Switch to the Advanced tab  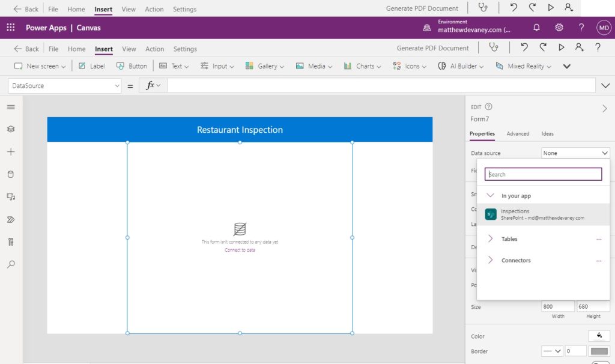[x=518, y=134]
